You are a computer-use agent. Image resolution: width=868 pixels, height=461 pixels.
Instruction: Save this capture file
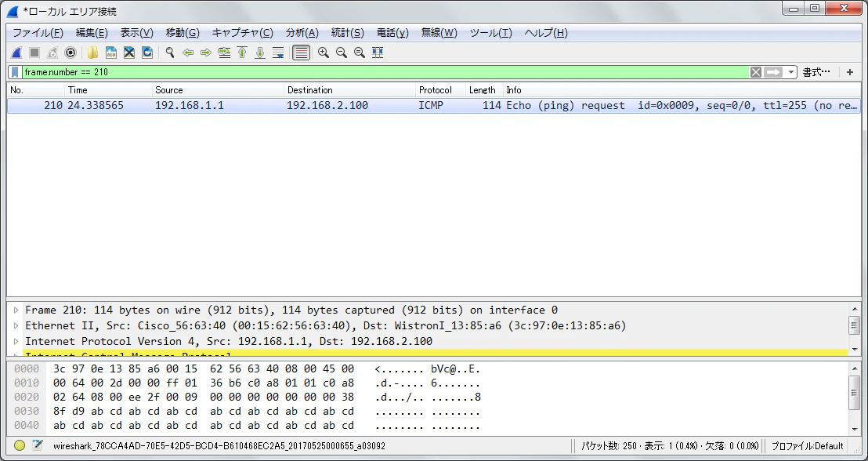[x=110, y=53]
